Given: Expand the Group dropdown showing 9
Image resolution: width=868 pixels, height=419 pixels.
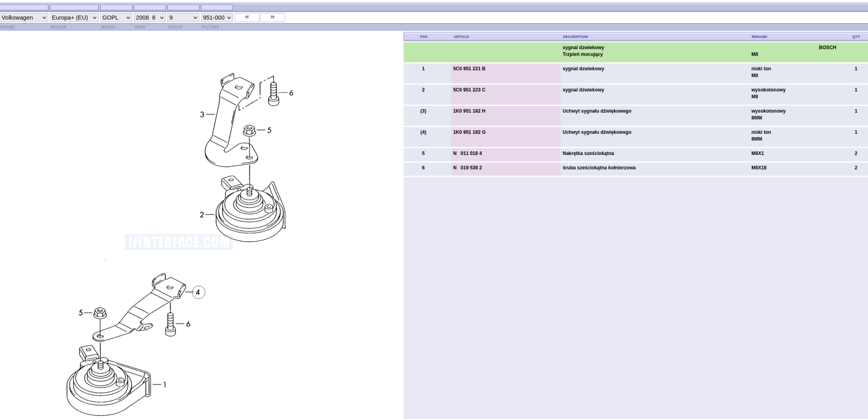Looking at the screenshot, I should pyautogui.click(x=183, y=18).
